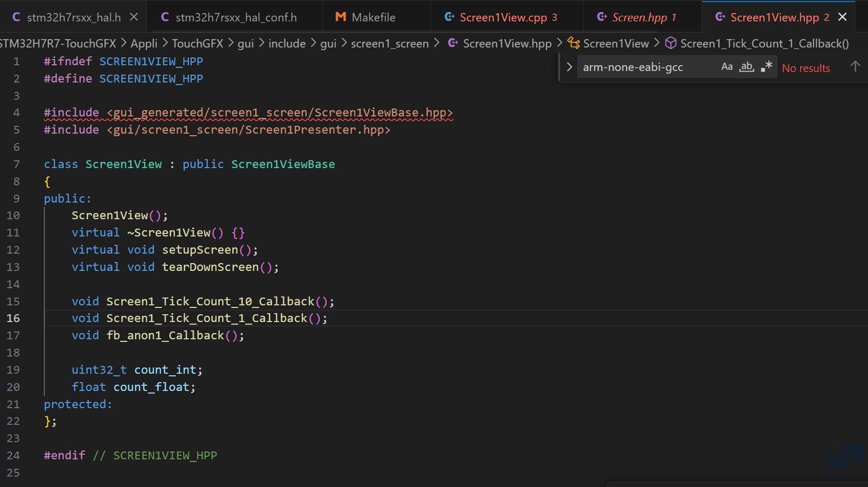Click the previous match up arrow
The height and width of the screenshot is (487, 868).
(854, 67)
